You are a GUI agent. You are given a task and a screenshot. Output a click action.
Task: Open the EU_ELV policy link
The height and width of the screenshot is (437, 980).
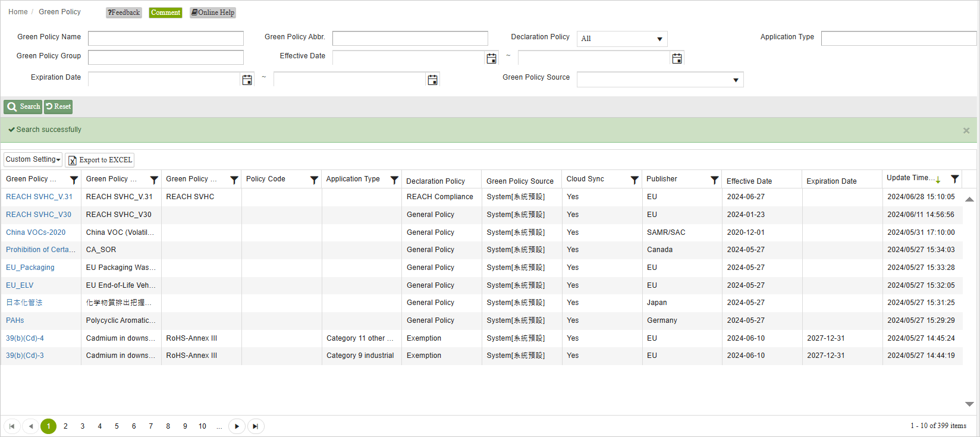(20, 285)
